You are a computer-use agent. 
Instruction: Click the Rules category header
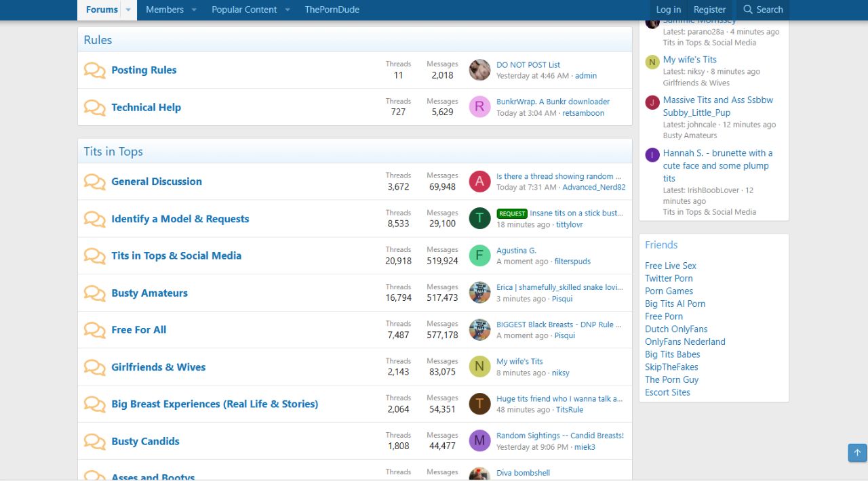click(x=98, y=40)
